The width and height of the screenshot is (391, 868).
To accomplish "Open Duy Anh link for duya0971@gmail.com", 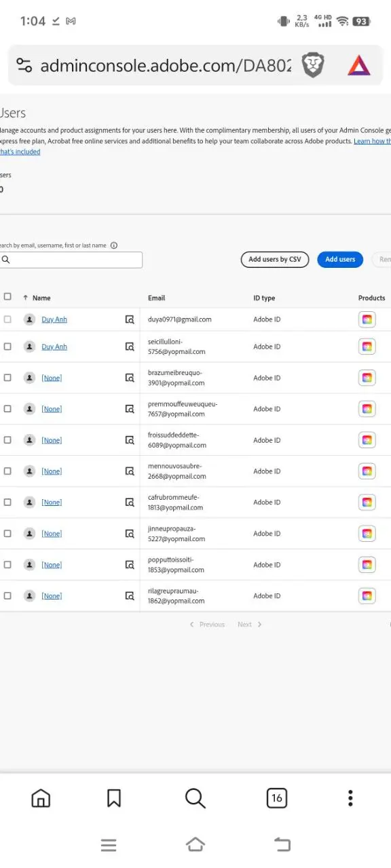I will click(x=54, y=319).
